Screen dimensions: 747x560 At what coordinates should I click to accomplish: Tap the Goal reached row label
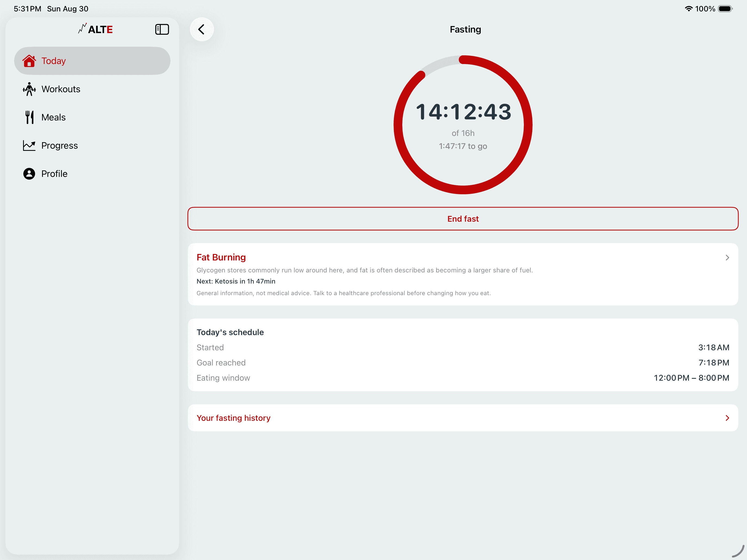tap(221, 362)
